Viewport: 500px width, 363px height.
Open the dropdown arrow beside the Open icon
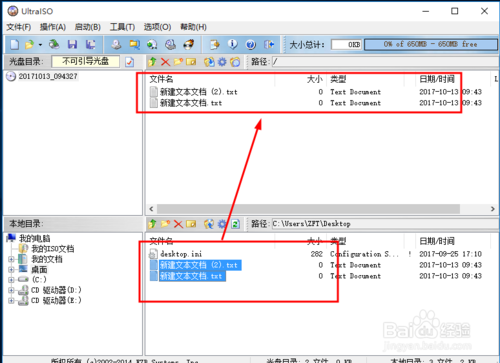(40, 45)
